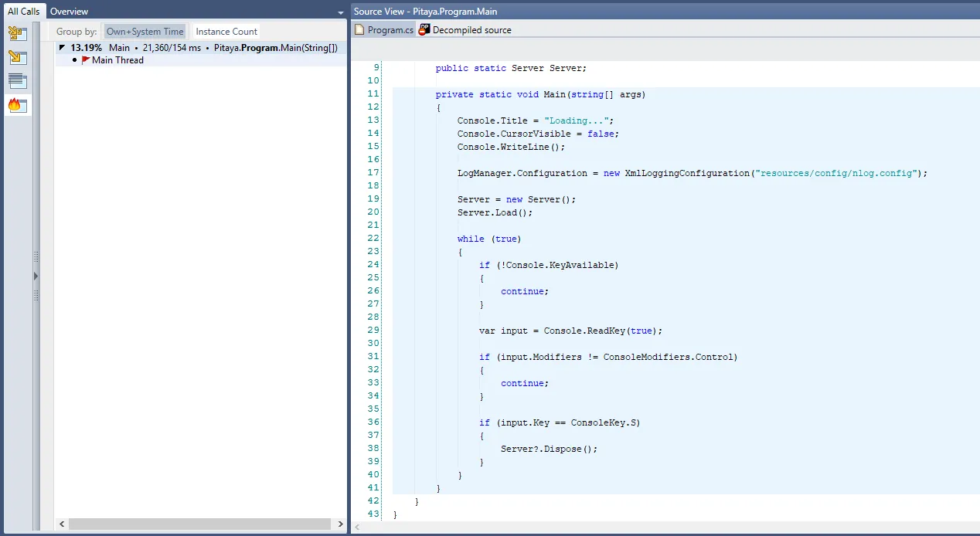Switch to the All Calls tab

[24, 12]
